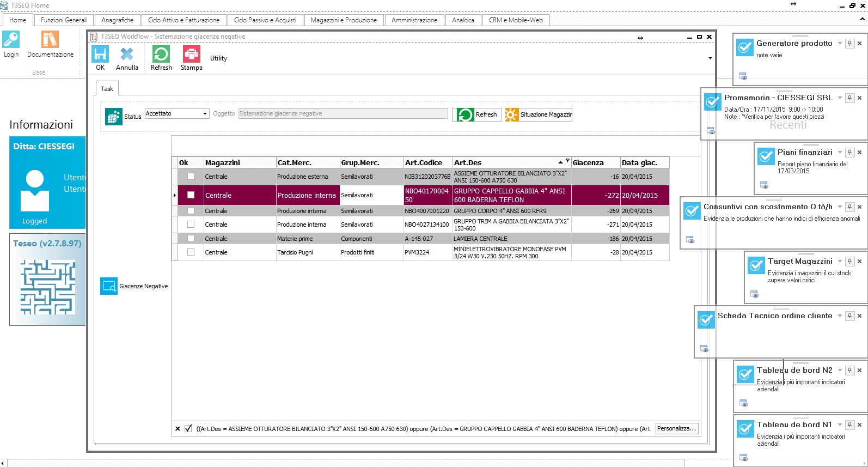Click the Oggetto text field
This screenshot has height=467, width=868.
click(343, 114)
